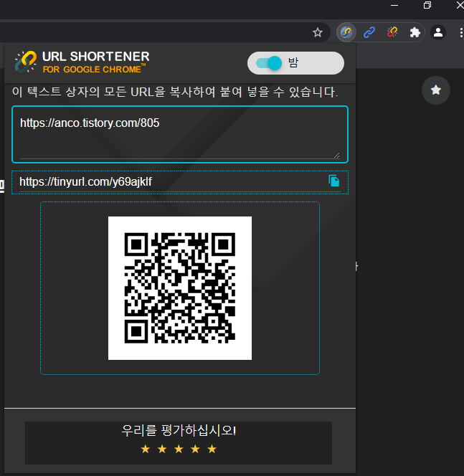Screen dimensions: 464x476
Task: Minimize the Chrome window
Action: pyautogui.click(x=394, y=6)
